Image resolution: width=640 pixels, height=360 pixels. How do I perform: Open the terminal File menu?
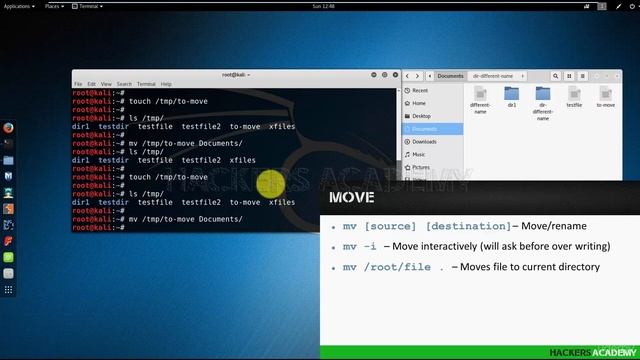tap(78, 84)
